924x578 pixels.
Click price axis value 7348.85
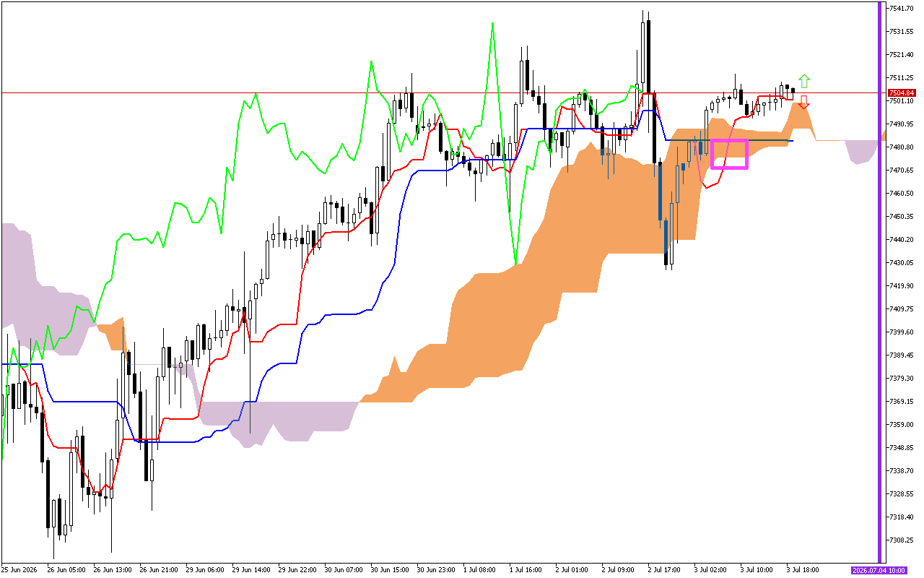902,448
